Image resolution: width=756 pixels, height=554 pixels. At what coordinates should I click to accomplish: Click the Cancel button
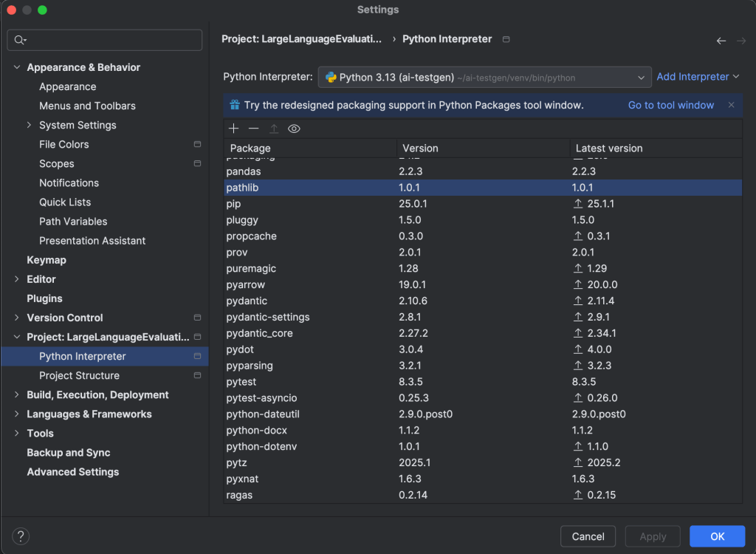click(x=588, y=536)
